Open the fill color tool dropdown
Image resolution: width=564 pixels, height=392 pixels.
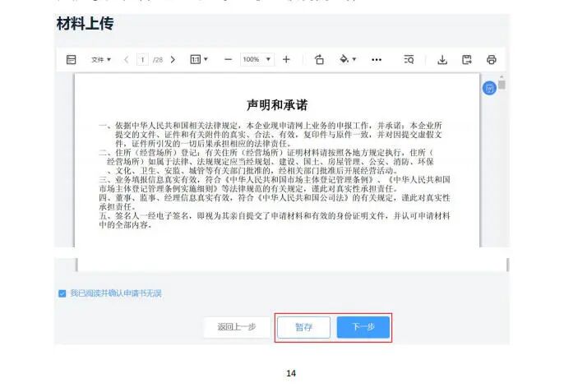pyautogui.click(x=348, y=59)
